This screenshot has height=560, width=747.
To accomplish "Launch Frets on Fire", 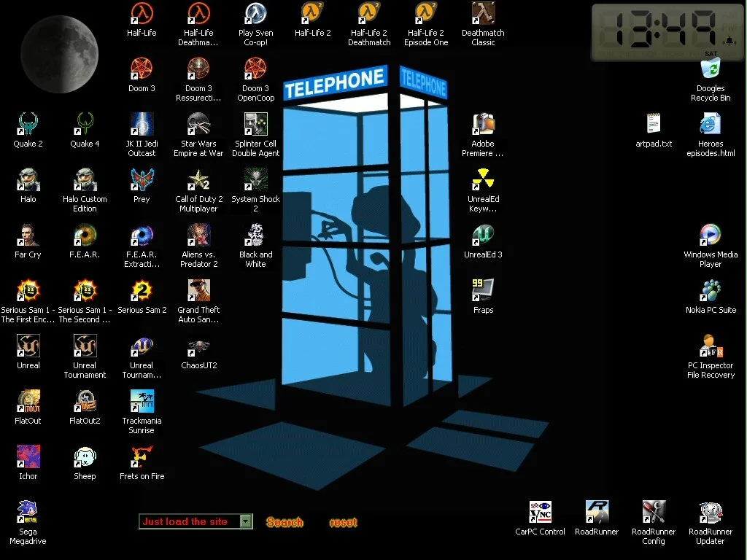I will tap(142, 456).
